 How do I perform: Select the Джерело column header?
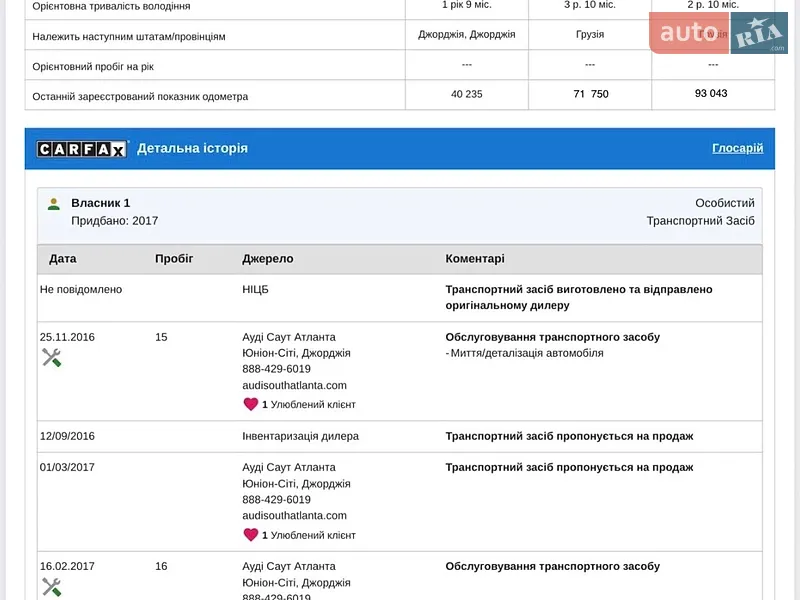click(268, 259)
